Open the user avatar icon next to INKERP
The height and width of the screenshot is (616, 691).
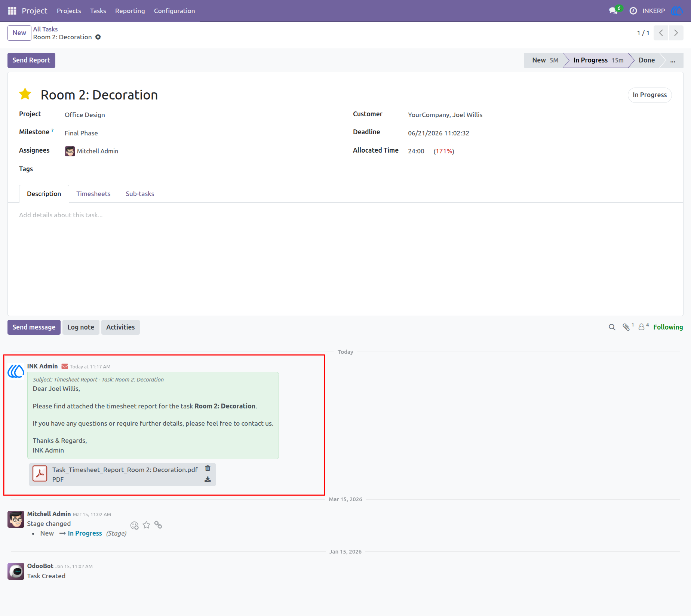677,11
